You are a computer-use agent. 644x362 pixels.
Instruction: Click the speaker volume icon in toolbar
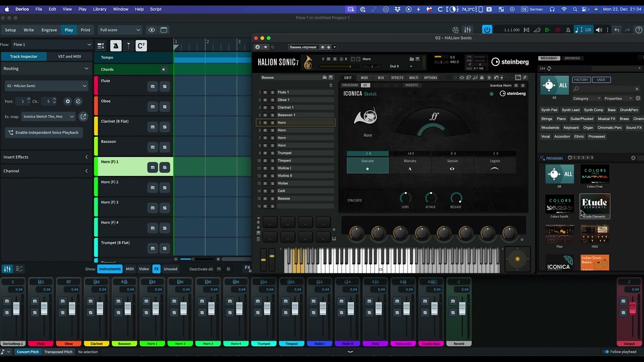599,30
